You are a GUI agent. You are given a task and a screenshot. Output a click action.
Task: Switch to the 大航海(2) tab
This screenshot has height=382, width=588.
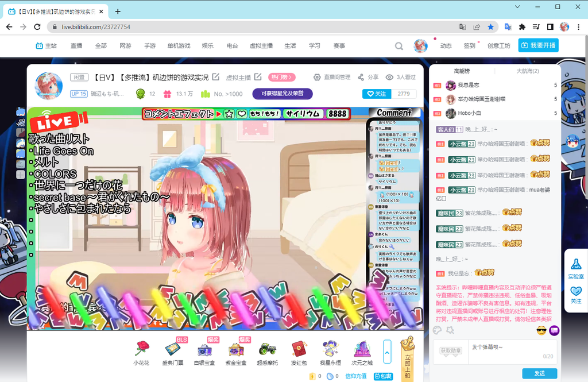coord(527,71)
